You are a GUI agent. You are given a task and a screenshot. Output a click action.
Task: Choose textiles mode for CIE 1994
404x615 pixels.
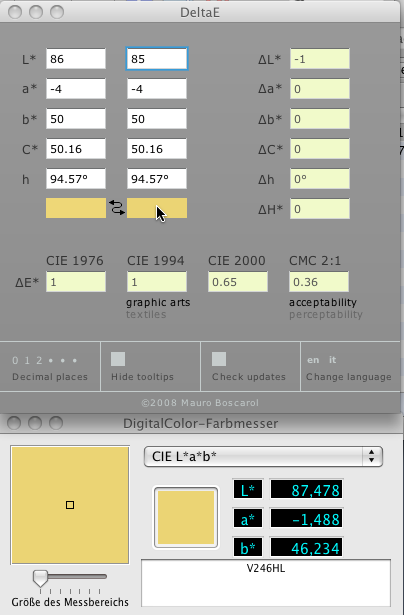click(146, 314)
